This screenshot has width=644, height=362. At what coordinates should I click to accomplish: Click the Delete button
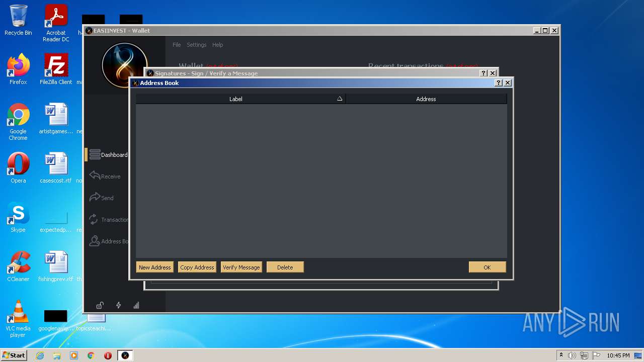click(x=285, y=267)
